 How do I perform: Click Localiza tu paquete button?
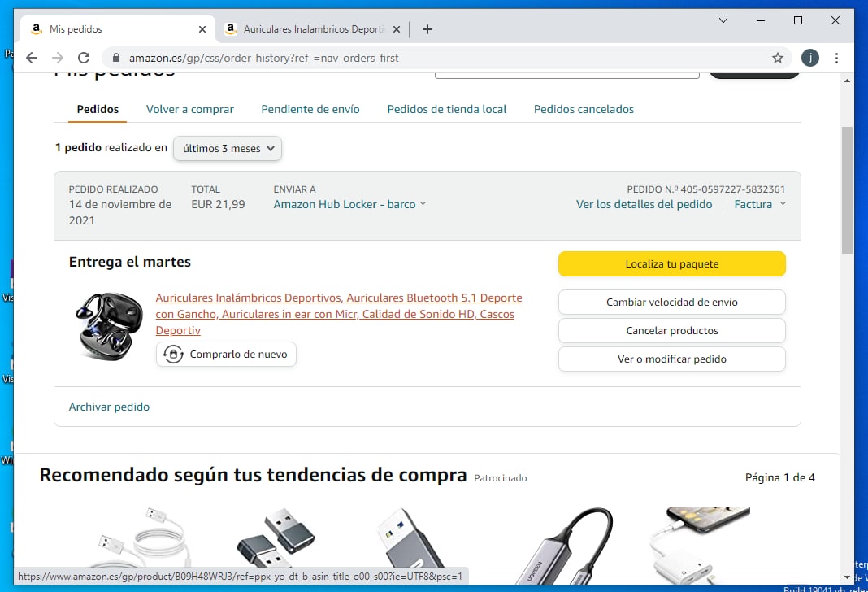tap(671, 264)
